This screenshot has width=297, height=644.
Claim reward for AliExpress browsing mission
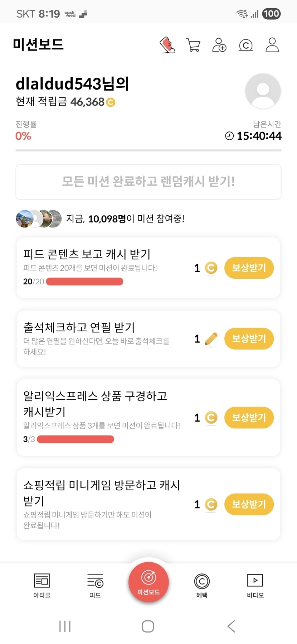point(249,417)
